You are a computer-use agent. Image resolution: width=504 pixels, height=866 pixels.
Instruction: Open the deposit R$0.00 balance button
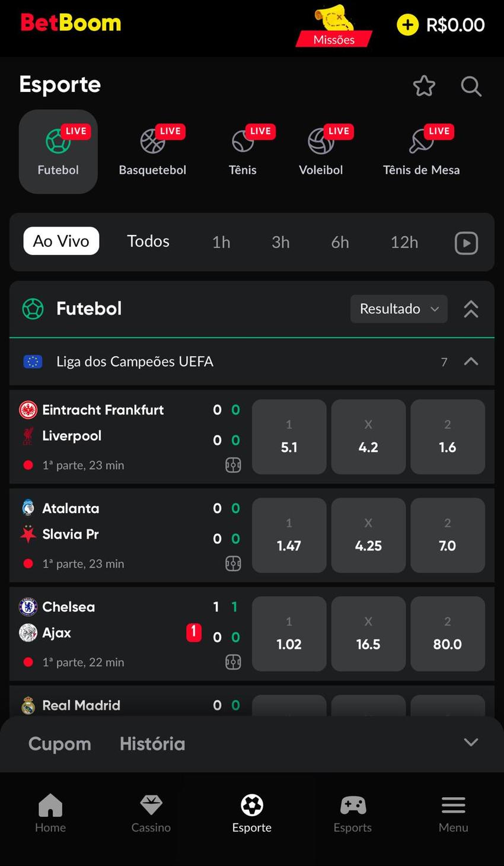click(441, 25)
